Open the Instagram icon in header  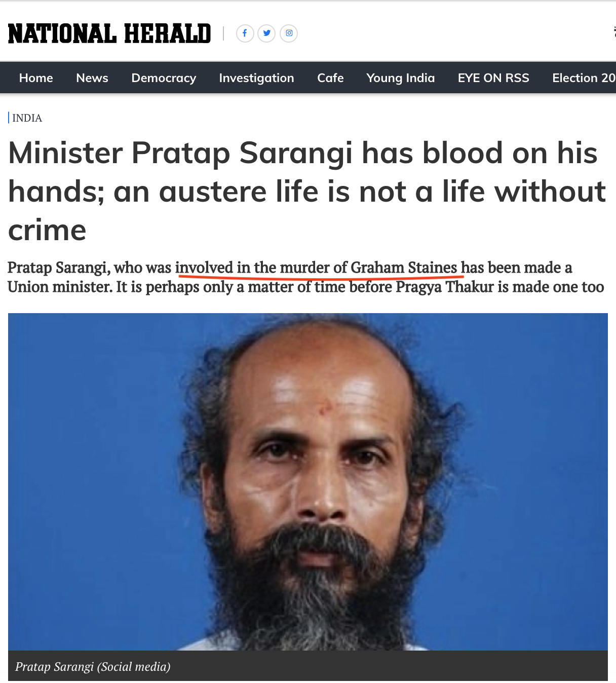[289, 33]
